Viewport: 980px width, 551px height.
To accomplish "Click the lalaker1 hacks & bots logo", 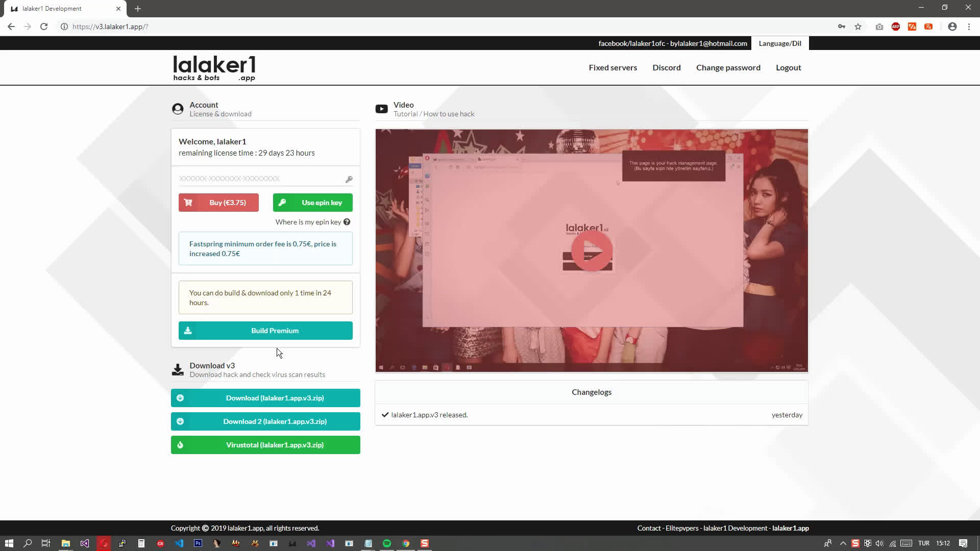I will 214,68.
